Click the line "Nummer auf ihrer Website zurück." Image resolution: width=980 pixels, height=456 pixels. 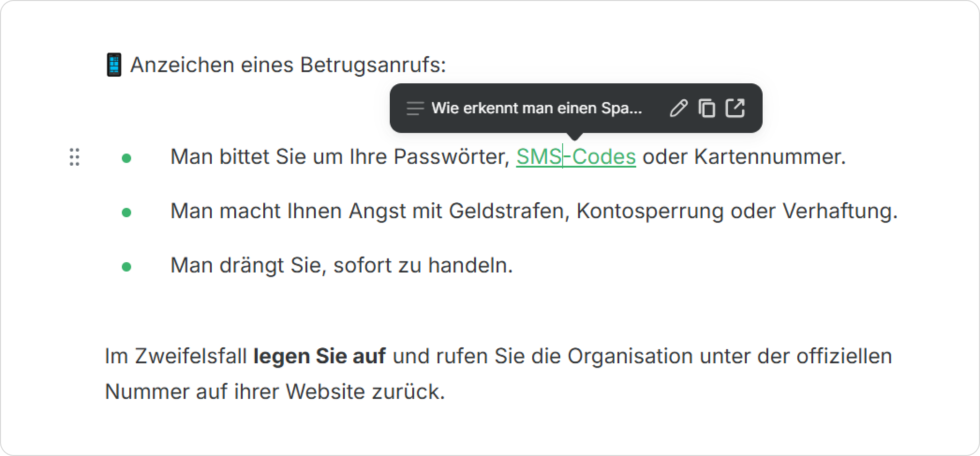pos(275,391)
